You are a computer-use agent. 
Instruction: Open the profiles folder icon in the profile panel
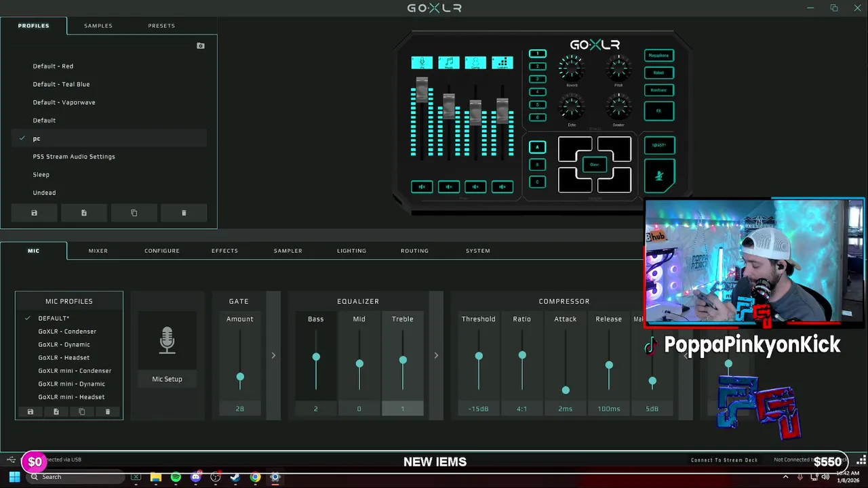click(200, 46)
